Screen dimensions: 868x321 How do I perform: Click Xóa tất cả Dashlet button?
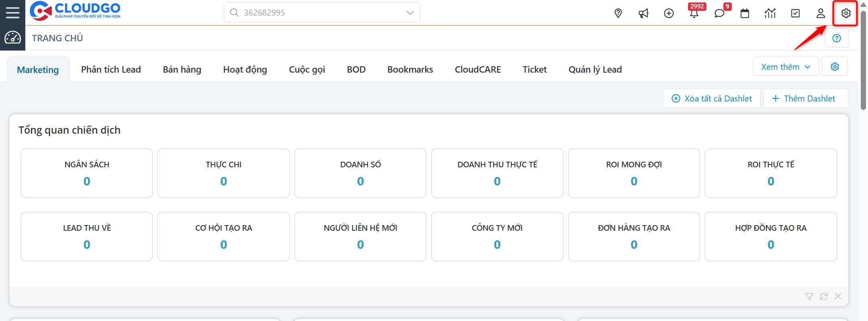click(711, 99)
